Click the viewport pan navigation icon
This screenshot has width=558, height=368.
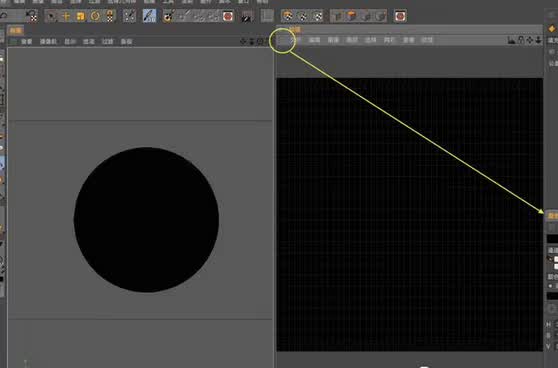coord(243,42)
